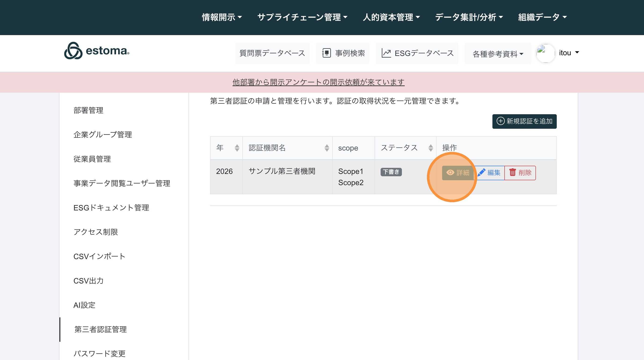Sort table by 年 column
The width and height of the screenshot is (644, 360).
(237, 148)
